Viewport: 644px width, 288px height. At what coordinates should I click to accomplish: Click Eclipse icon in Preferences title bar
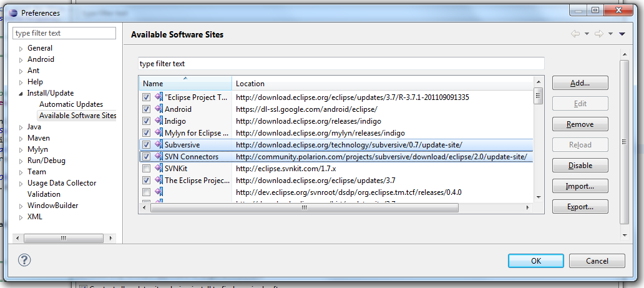(x=13, y=12)
